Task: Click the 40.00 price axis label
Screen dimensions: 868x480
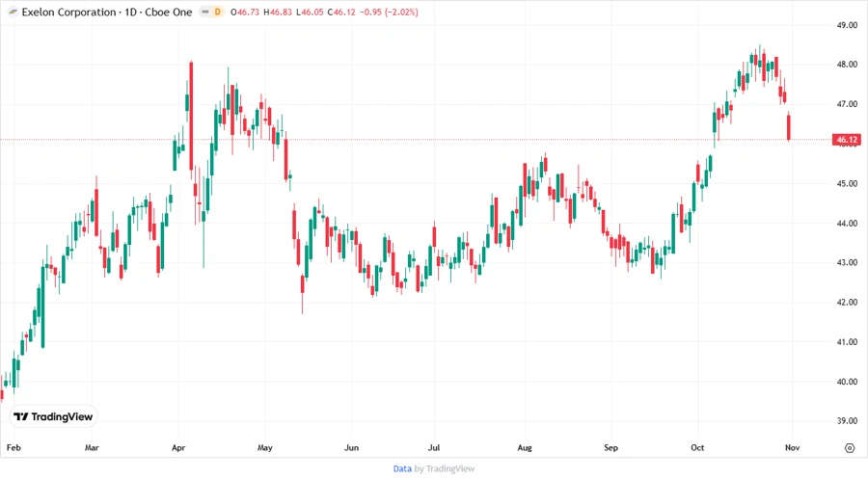Action: (x=847, y=382)
